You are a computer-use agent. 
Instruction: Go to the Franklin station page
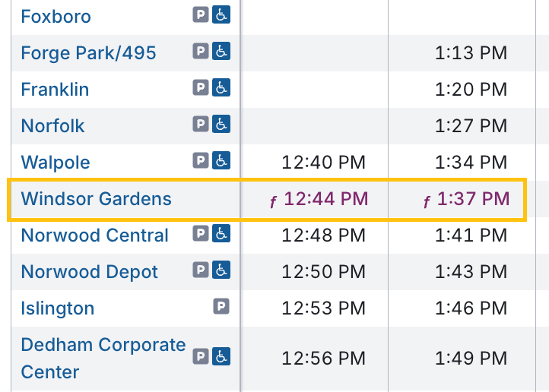tap(55, 90)
